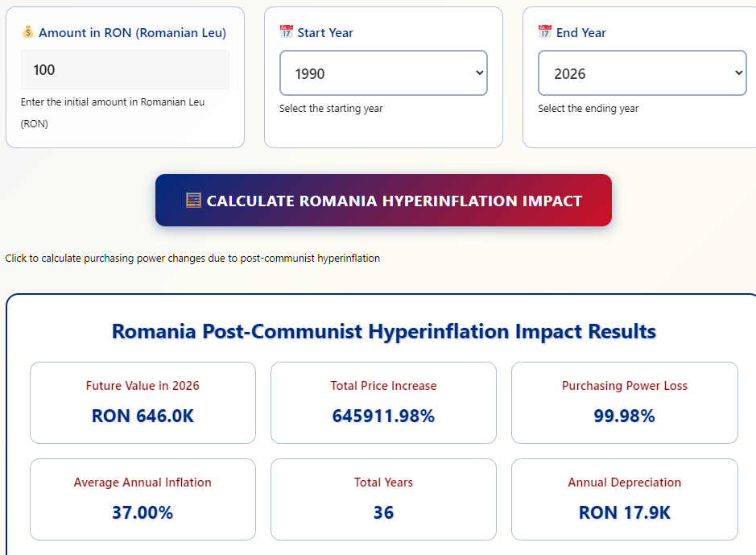Click Calculate Romania Hyperinflation Impact button
756x555 pixels.
pyautogui.click(x=383, y=200)
